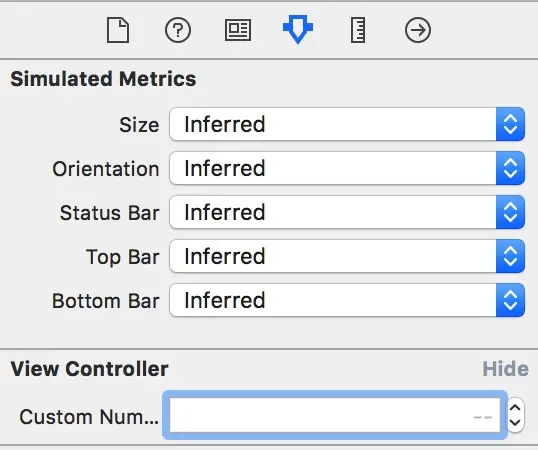Show the Quick Help inspector
This screenshot has height=450, width=538.
178,31
